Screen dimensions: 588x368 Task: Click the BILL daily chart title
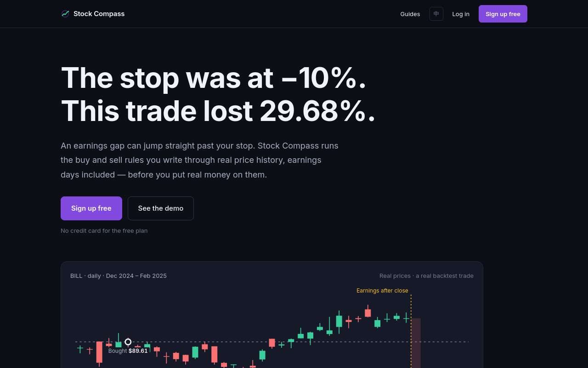[119, 276]
